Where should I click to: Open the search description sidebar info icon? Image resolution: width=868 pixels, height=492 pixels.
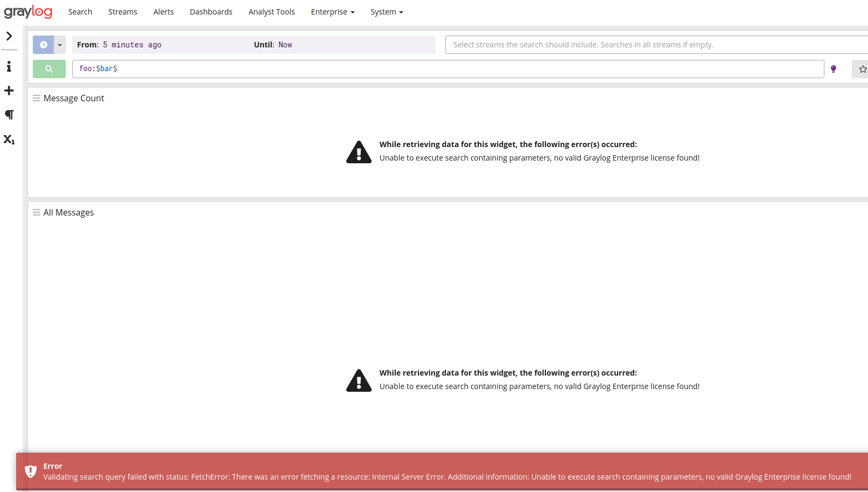click(9, 66)
